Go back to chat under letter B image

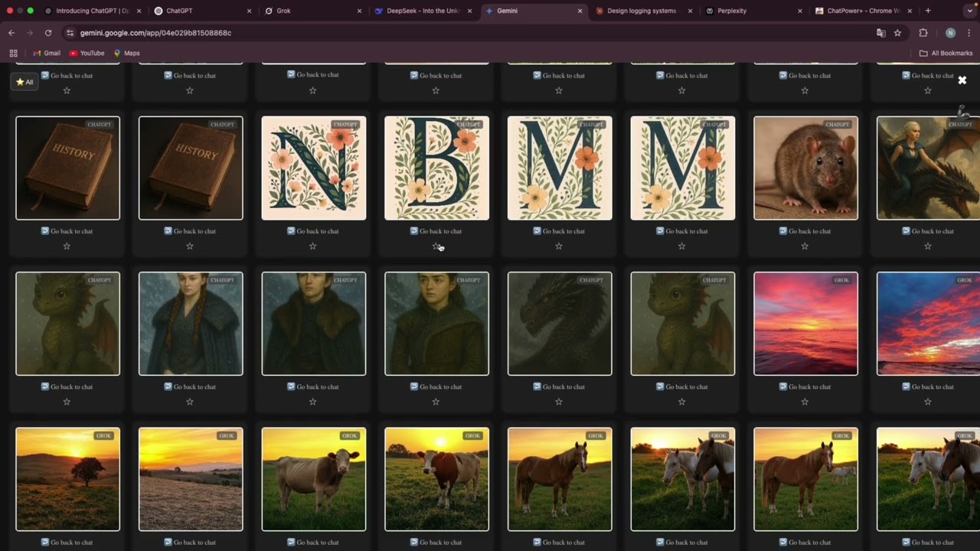[x=436, y=231]
